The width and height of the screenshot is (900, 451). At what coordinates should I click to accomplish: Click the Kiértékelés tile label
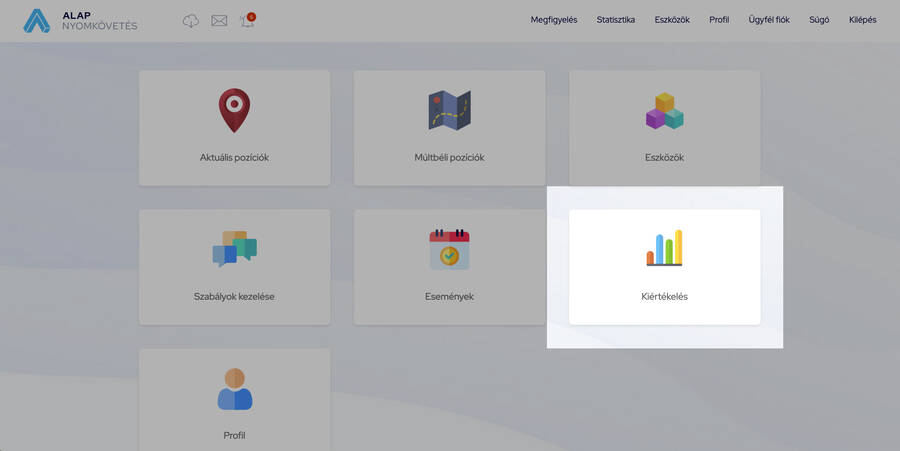click(664, 296)
